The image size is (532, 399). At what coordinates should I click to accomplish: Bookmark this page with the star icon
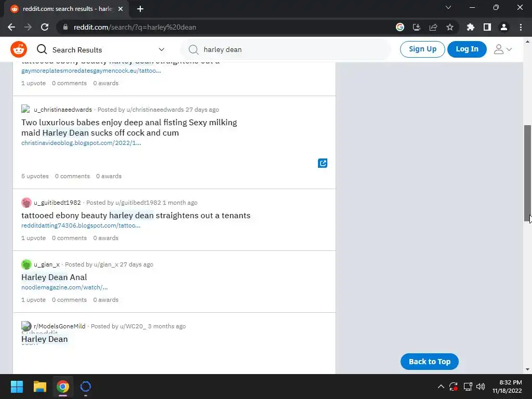point(450,27)
